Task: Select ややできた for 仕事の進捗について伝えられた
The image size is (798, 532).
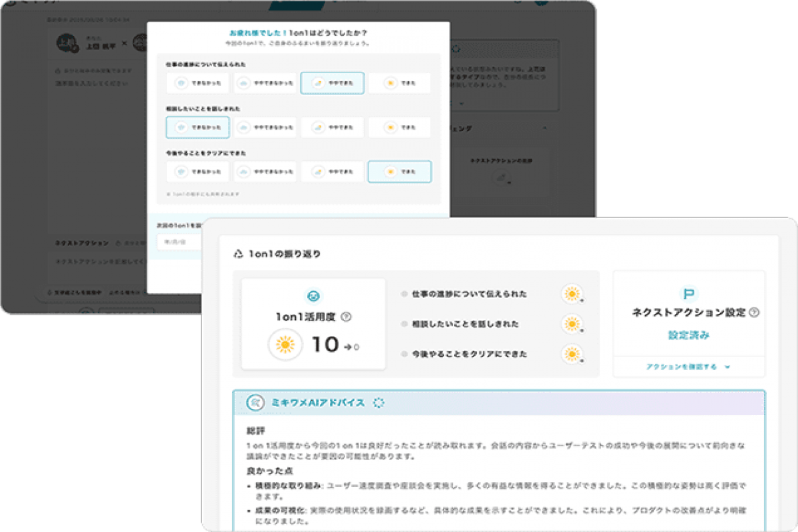Action: 332,83
